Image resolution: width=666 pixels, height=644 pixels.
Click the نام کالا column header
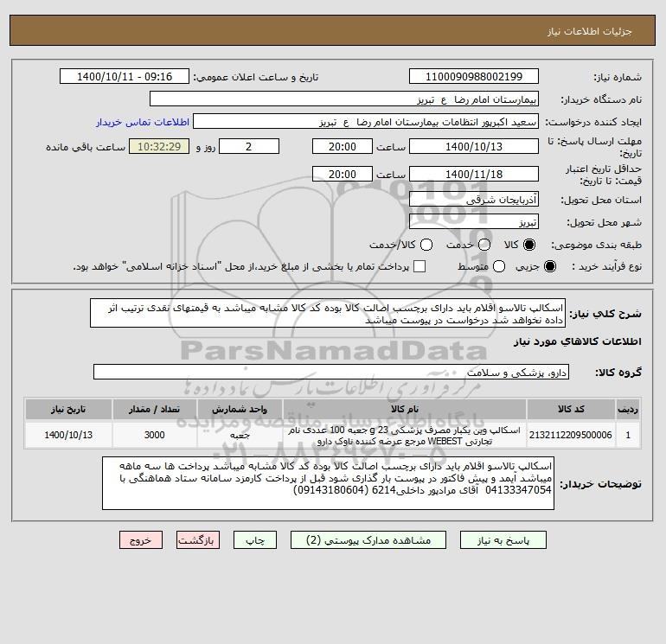(405, 409)
